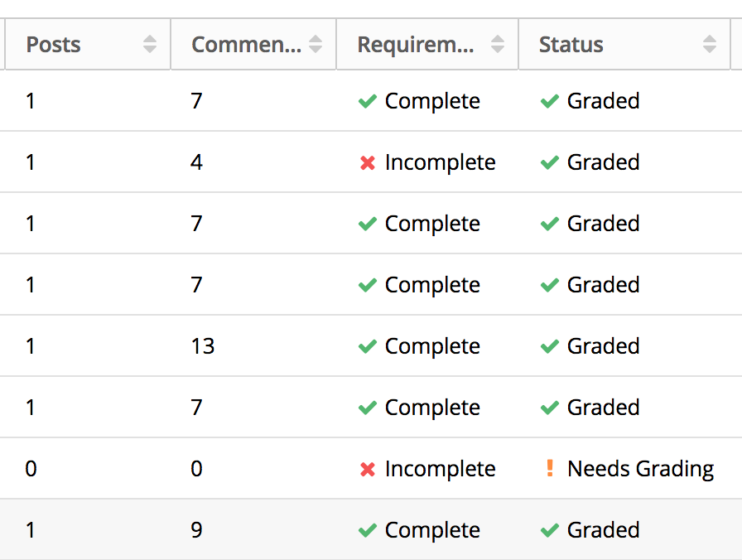Click the Status column sort arrows
The width and height of the screenshot is (742, 560).
pyautogui.click(x=710, y=45)
